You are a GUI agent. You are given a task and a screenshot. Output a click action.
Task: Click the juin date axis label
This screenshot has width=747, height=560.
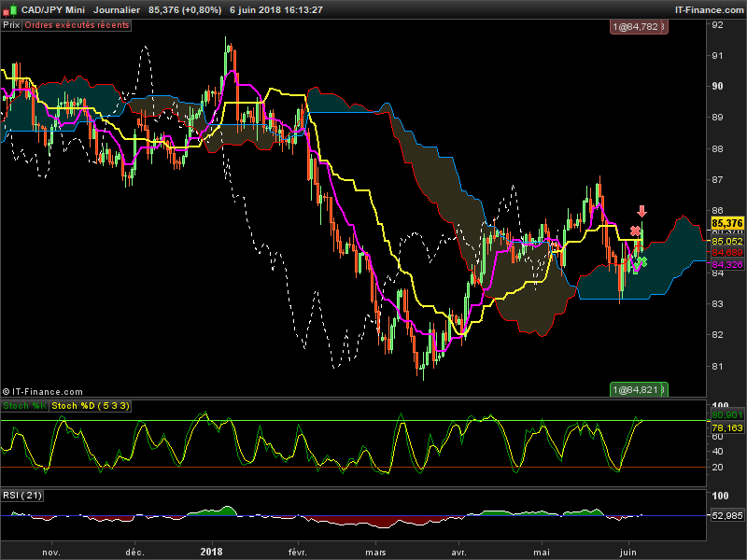point(627,552)
